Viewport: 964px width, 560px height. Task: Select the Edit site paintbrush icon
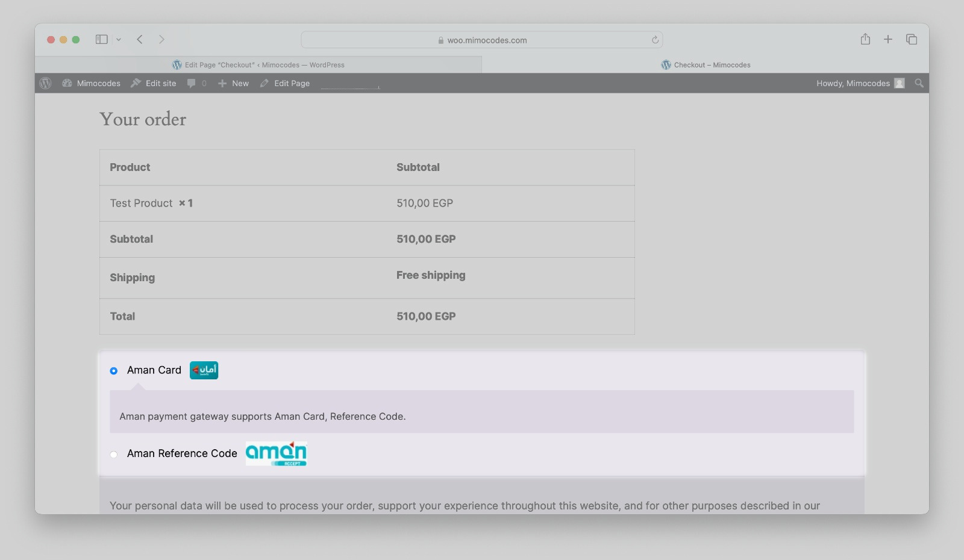click(x=136, y=83)
